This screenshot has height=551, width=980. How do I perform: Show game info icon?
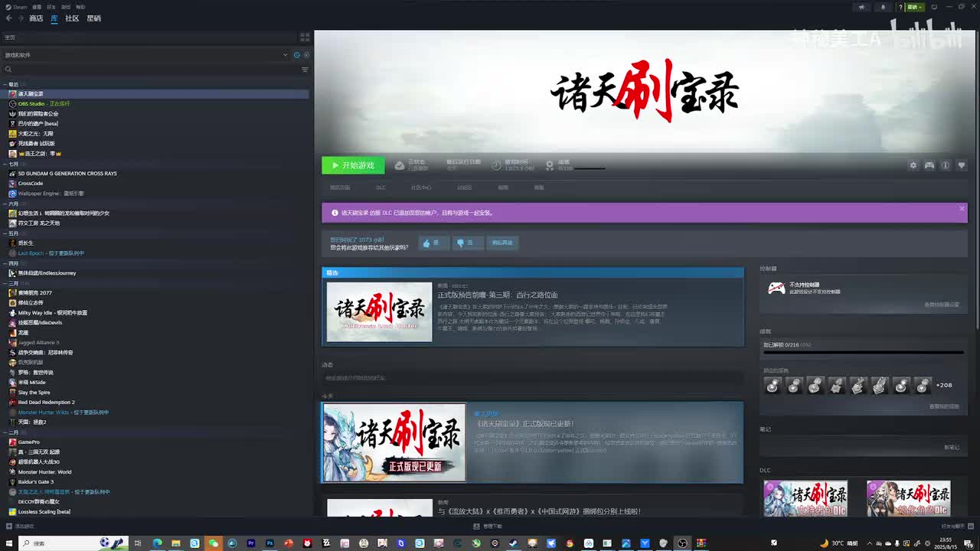[946, 165]
